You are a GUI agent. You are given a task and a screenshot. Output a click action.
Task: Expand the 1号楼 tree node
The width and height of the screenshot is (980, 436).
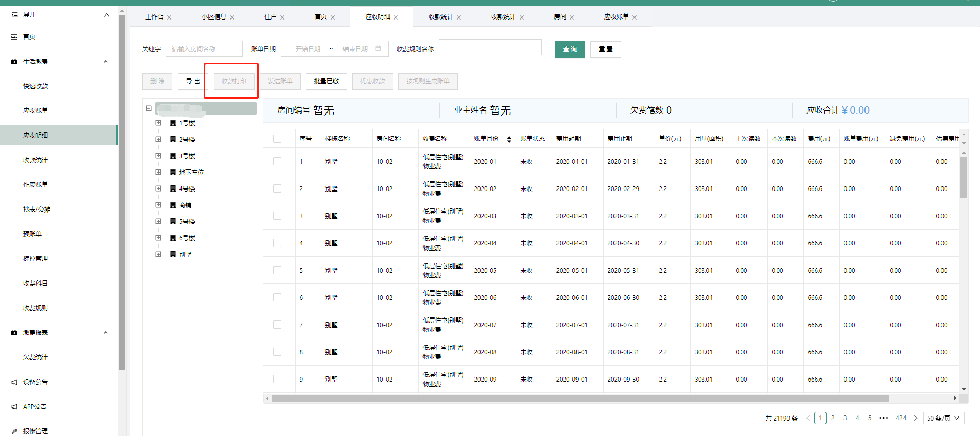click(158, 123)
